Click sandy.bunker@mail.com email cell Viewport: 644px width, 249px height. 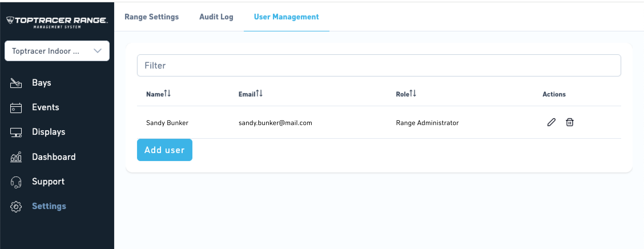[x=275, y=123]
